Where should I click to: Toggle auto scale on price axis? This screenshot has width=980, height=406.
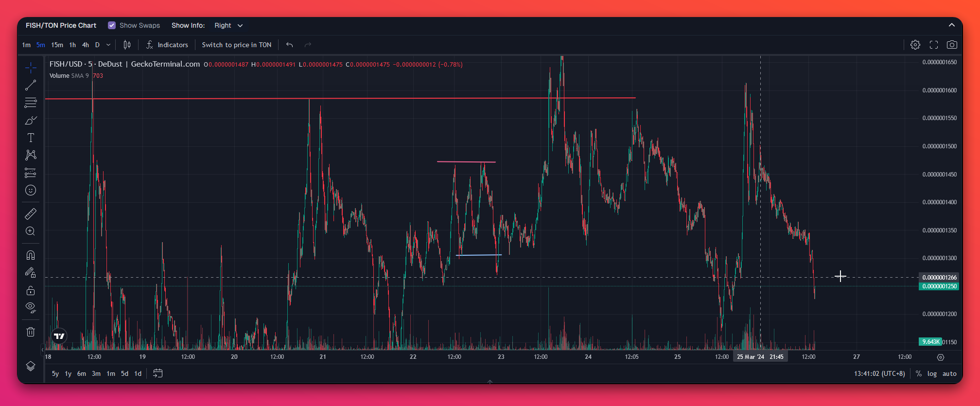click(949, 374)
